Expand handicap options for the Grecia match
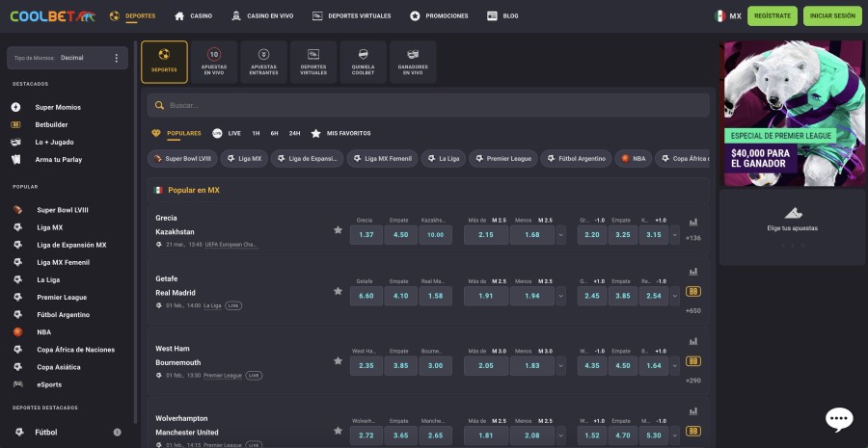 coord(675,235)
